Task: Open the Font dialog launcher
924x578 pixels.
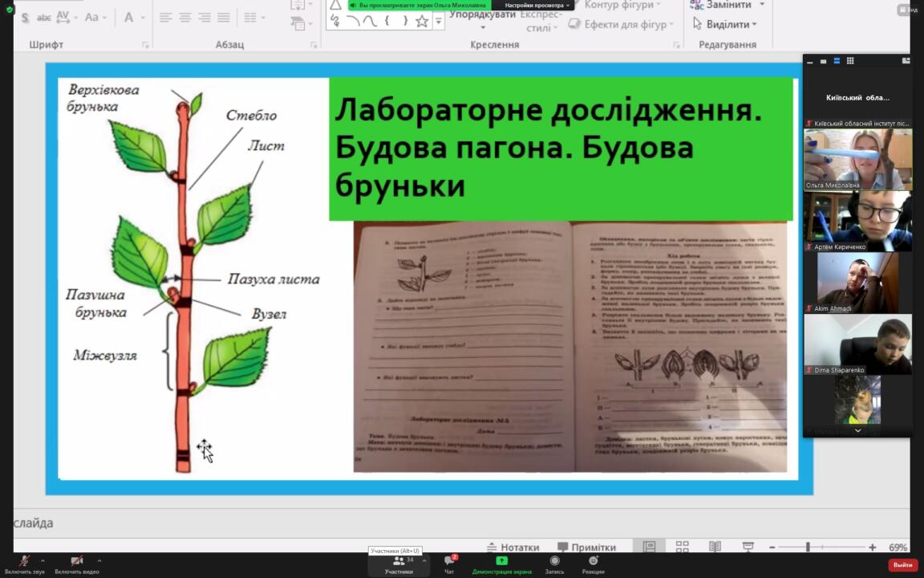Action: [x=145, y=45]
